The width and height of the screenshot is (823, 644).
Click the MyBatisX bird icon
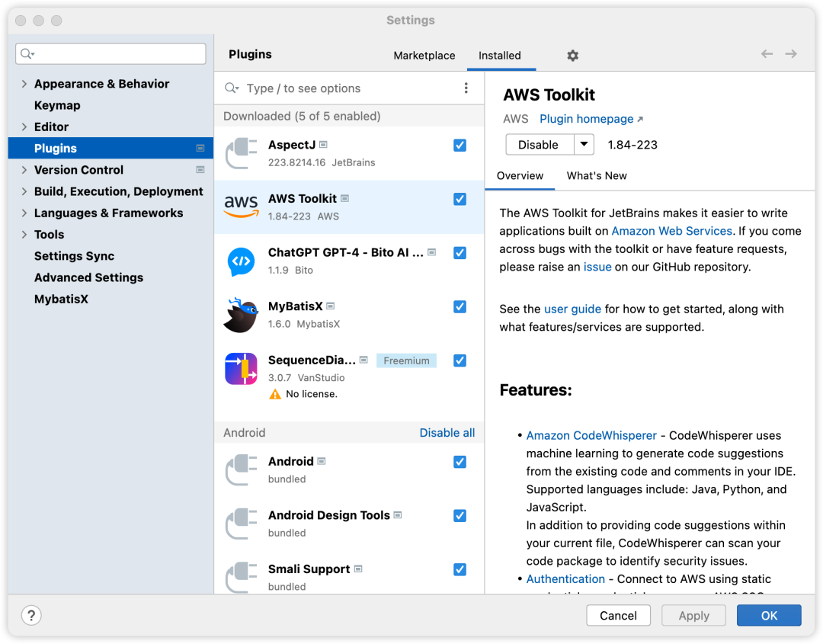[241, 315]
